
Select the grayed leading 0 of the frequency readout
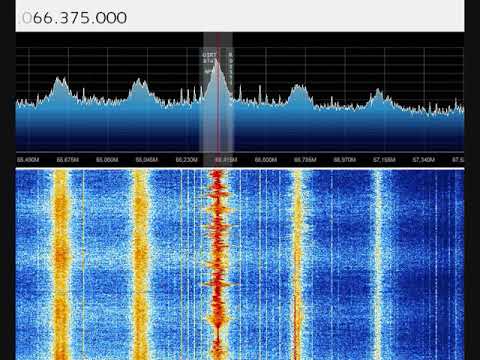(x=27, y=18)
